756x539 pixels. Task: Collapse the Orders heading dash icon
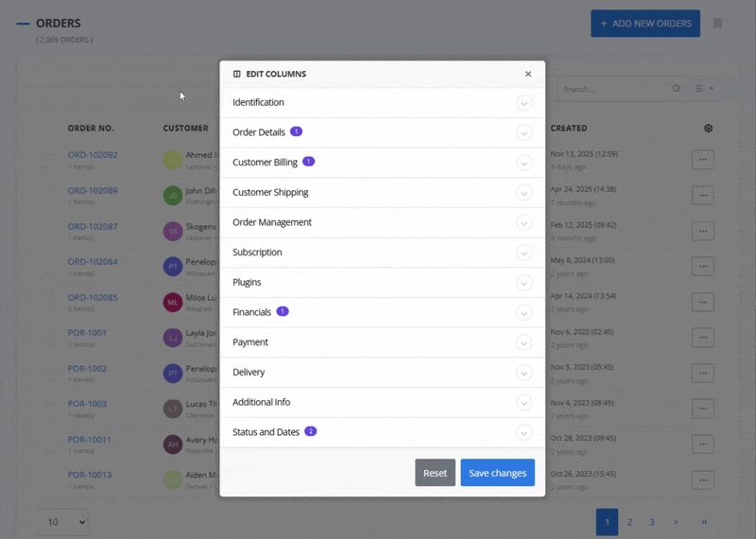[23, 23]
